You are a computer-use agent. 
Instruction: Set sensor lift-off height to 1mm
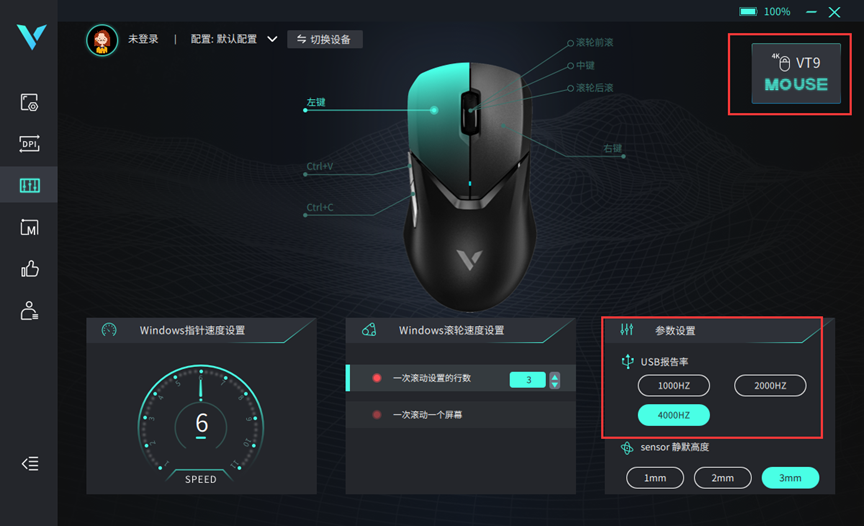pyautogui.click(x=655, y=478)
